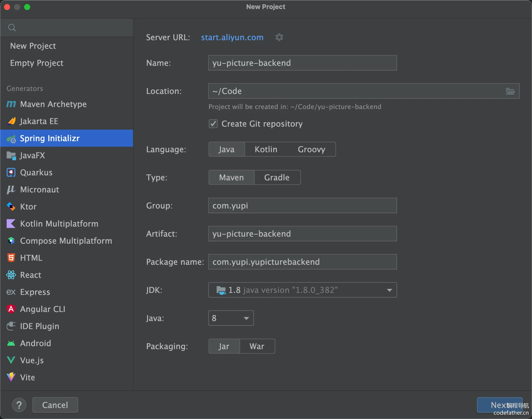Click the Vite icon

[11, 377]
